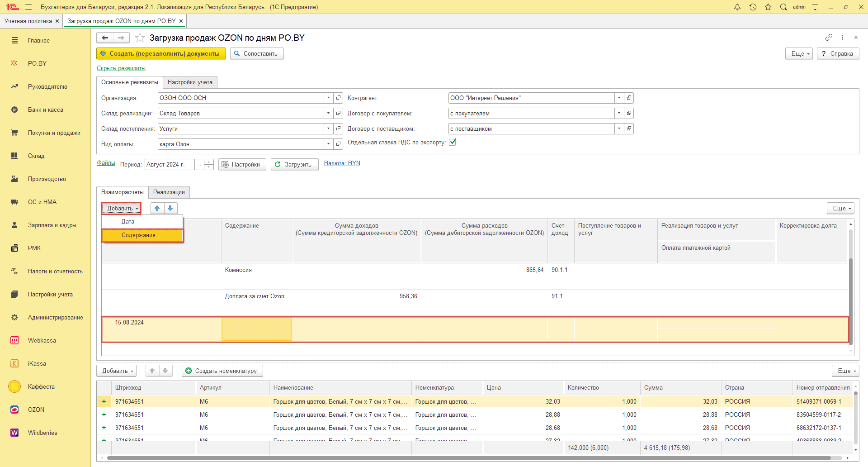Switch to Настройки учета tab

click(x=190, y=82)
